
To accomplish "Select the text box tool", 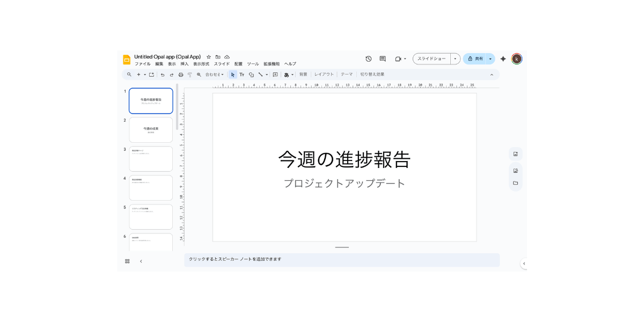I will pyautogui.click(x=241, y=75).
